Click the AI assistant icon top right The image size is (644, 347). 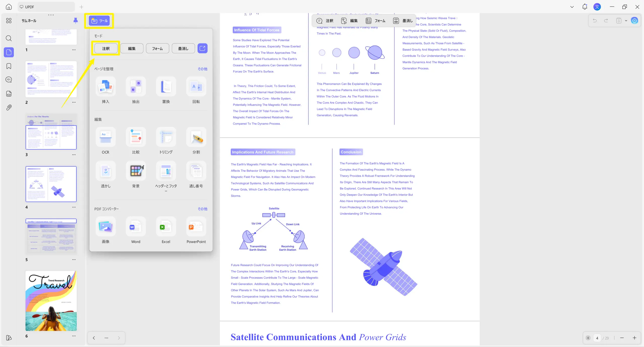coord(634,21)
